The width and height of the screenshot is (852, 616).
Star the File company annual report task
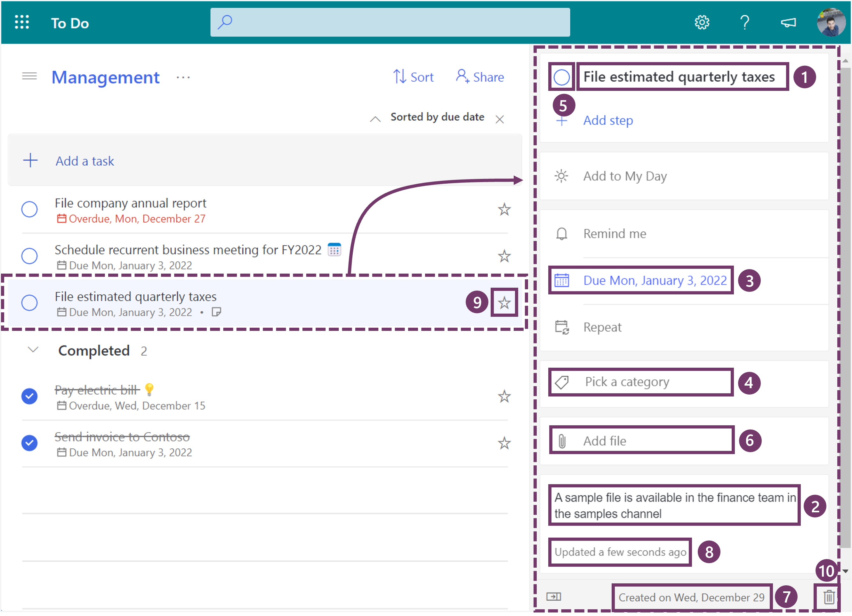pos(504,210)
